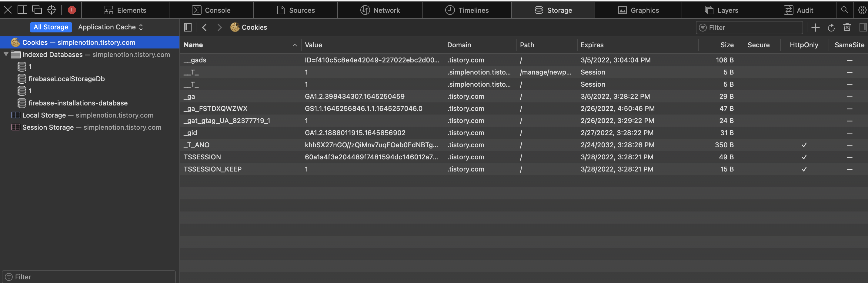The image size is (868, 283).
Task: Select the _T_ANO cookie row
Action: [x=524, y=145]
